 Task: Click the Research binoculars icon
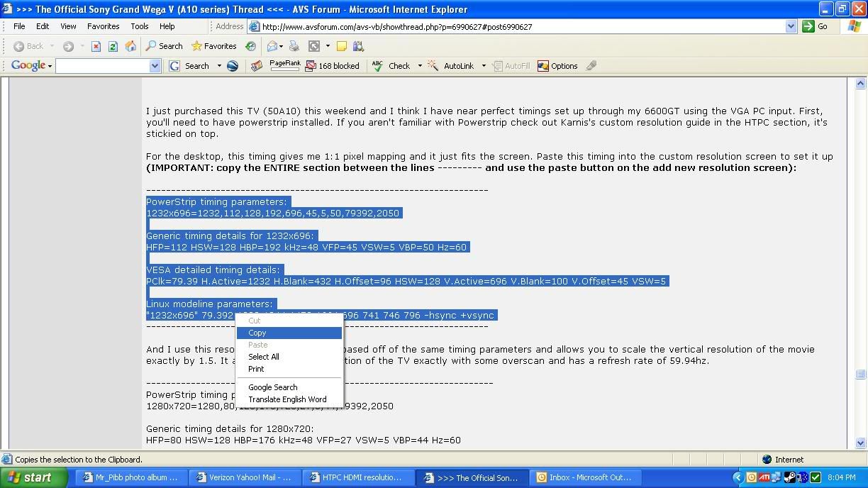pos(358,46)
